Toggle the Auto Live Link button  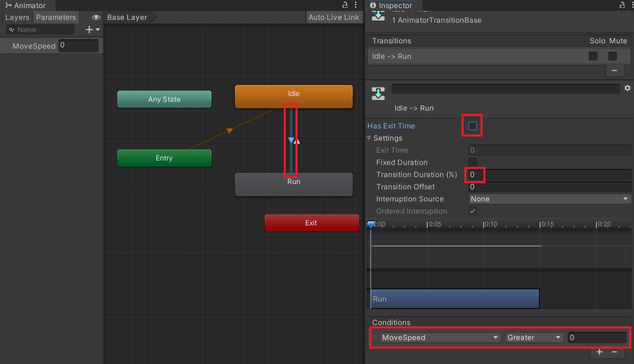[334, 17]
